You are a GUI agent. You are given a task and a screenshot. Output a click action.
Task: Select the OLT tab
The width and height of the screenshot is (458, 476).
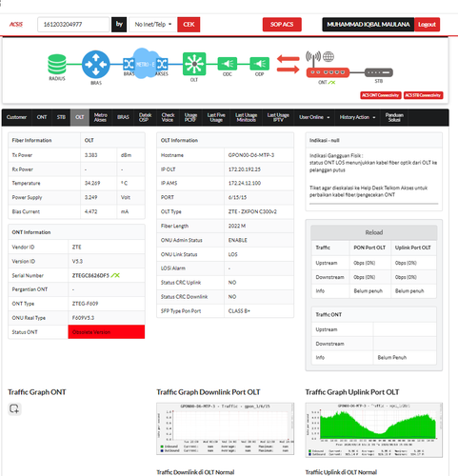pyautogui.click(x=80, y=117)
